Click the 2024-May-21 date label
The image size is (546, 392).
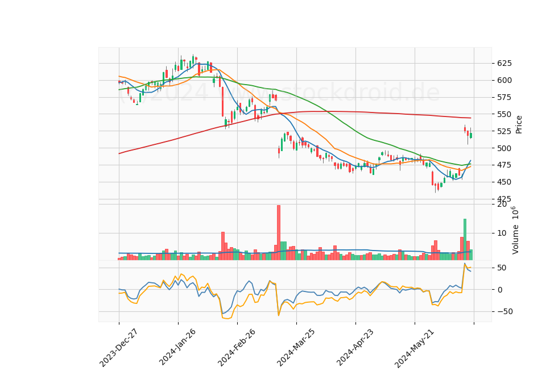click(413, 348)
